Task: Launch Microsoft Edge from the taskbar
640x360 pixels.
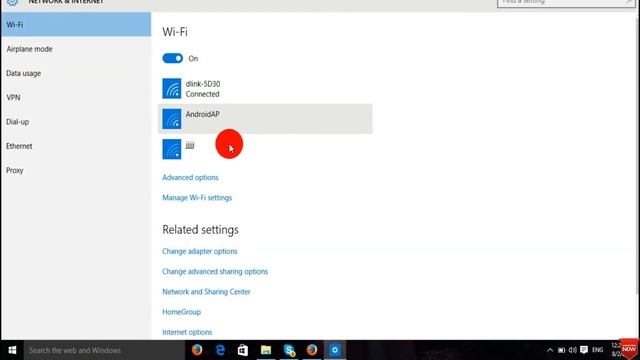Action: (x=220, y=350)
